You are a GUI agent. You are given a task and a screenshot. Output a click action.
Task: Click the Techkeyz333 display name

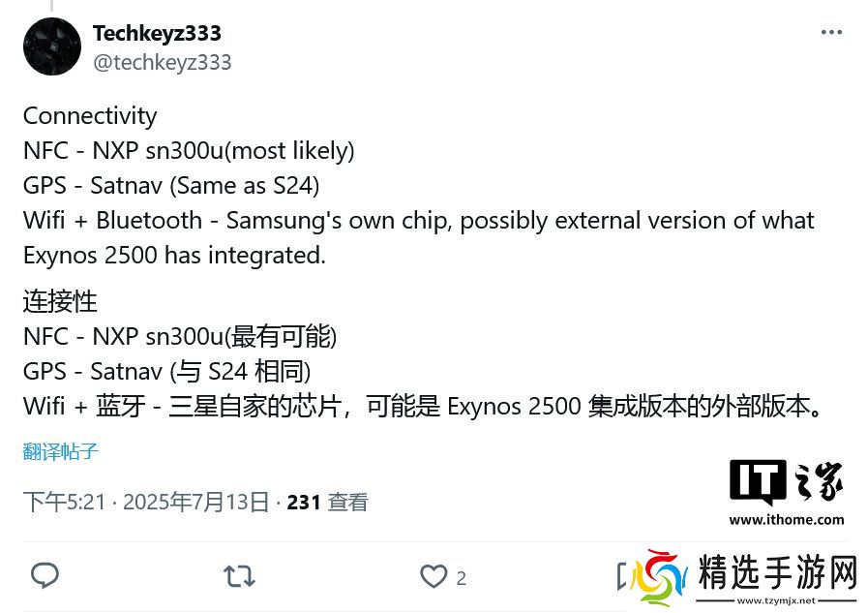[x=157, y=33]
